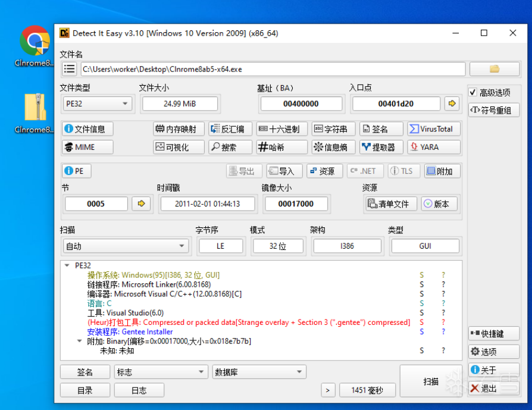Collapse the PE32 tree node
The width and height of the screenshot is (532, 410).
[67, 265]
